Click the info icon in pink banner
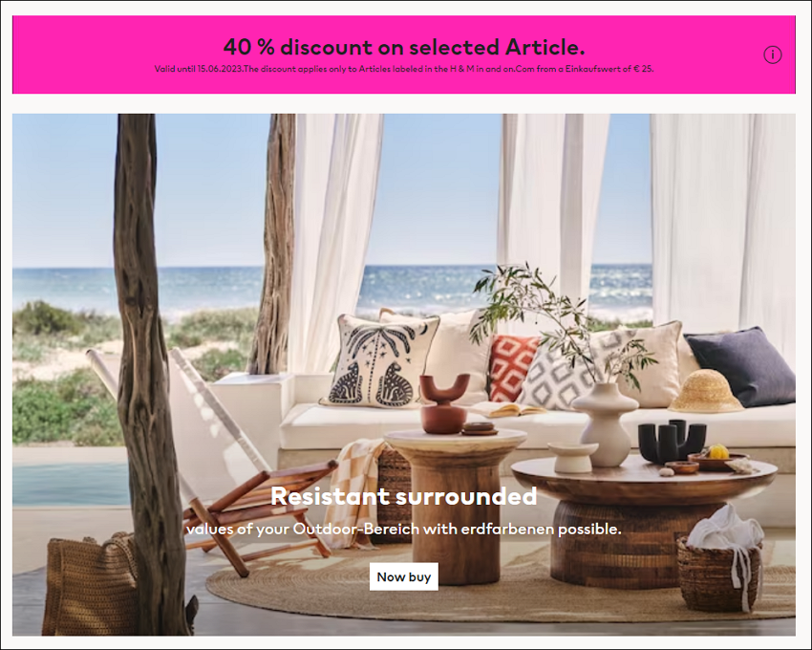Image resolution: width=812 pixels, height=650 pixels. point(772,54)
